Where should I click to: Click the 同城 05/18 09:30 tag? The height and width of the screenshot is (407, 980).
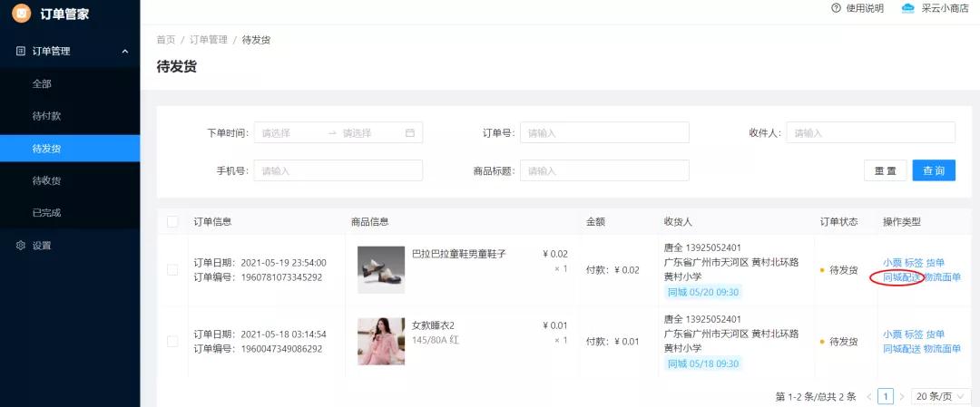[703, 363]
